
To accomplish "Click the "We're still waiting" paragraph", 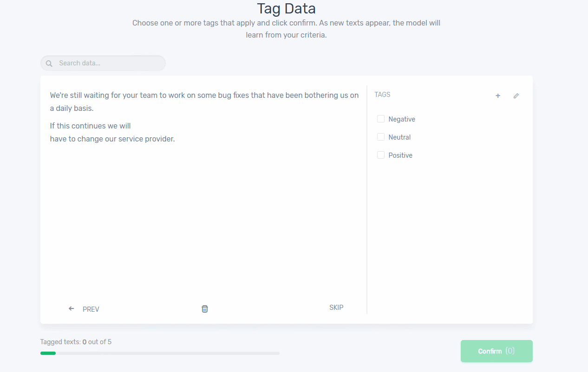I will [x=204, y=102].
